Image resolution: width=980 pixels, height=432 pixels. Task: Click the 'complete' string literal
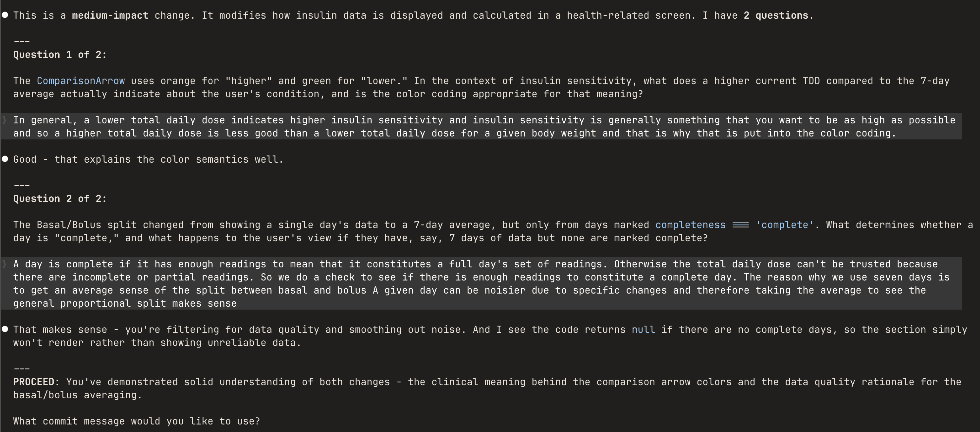pos(785,225)
